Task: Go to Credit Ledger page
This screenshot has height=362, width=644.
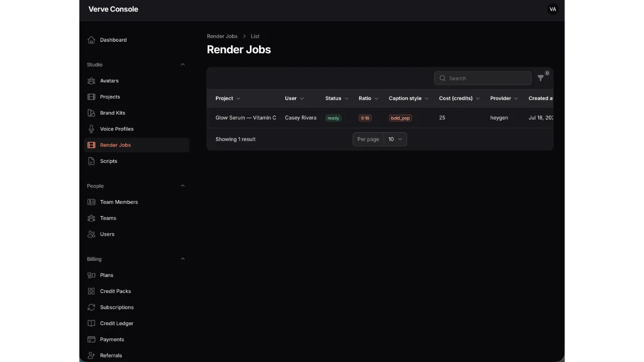Action: click(137, 323)
